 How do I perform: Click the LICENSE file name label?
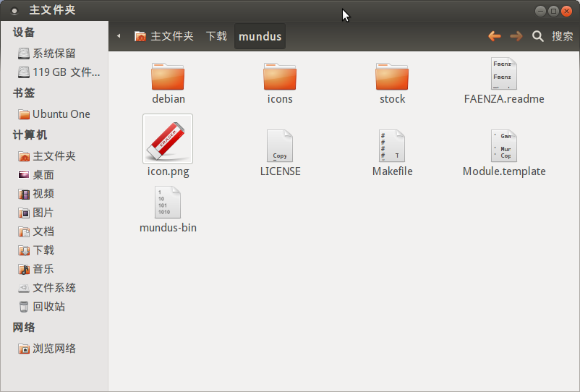(x=280, y=171)
